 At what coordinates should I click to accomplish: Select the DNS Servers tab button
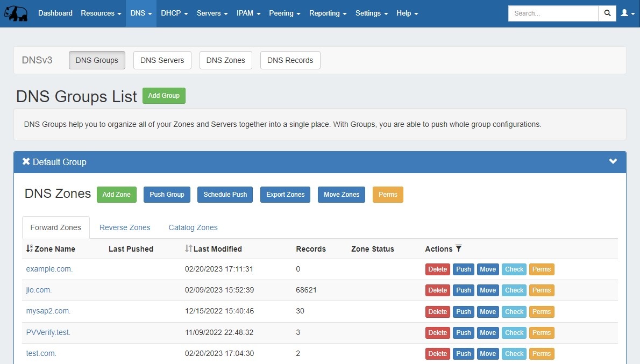[x=162, y=60]
